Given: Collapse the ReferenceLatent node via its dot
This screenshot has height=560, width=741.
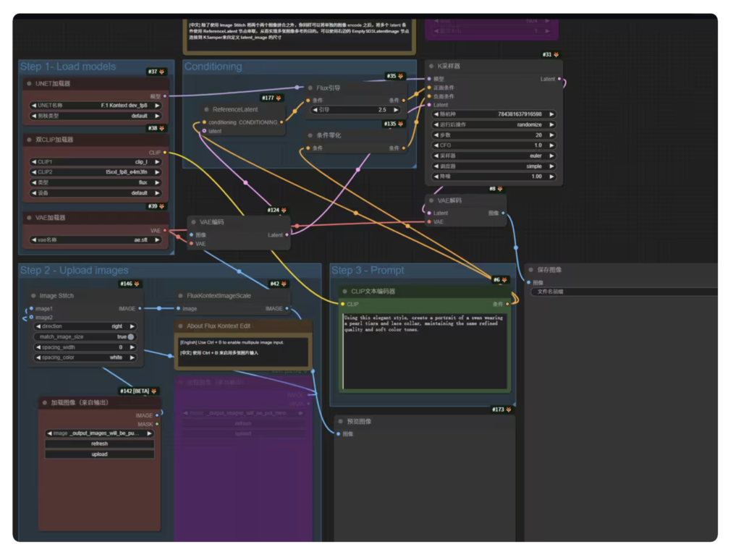Looking at the screenshot, I should click(x=206, y=110).
